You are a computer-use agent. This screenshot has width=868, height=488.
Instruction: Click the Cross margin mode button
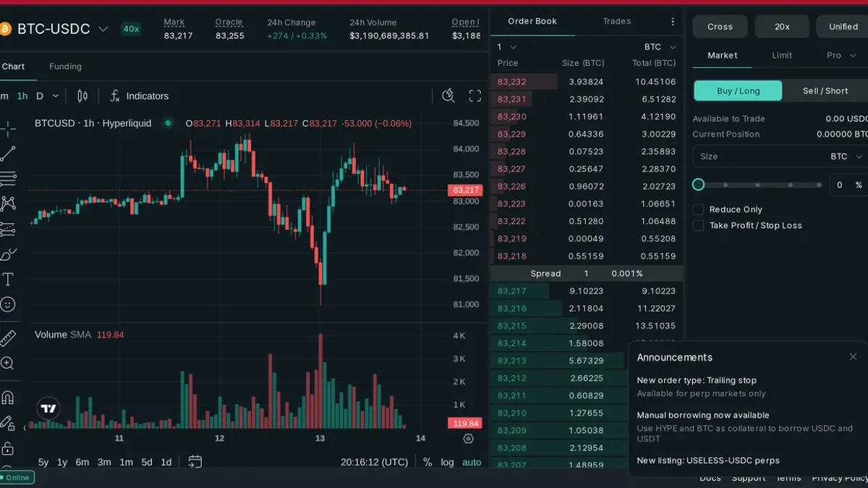(720, 27)
